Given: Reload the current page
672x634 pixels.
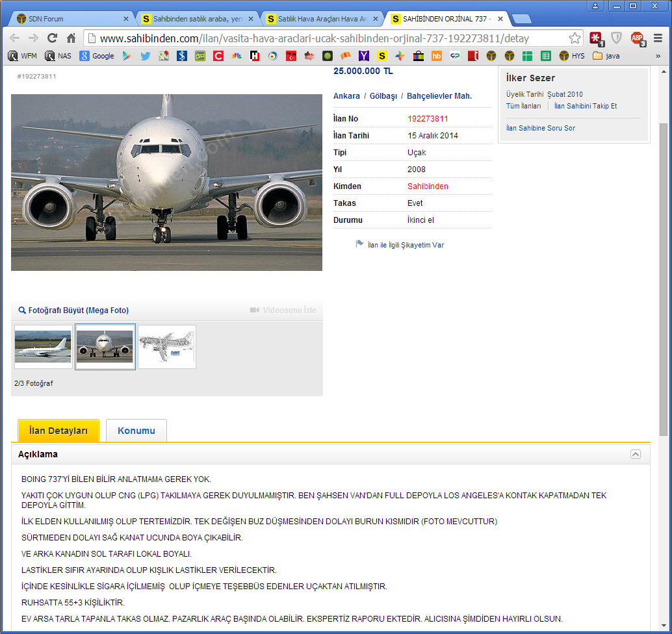Looking at the screenshot, I should [x=52, y=38].
